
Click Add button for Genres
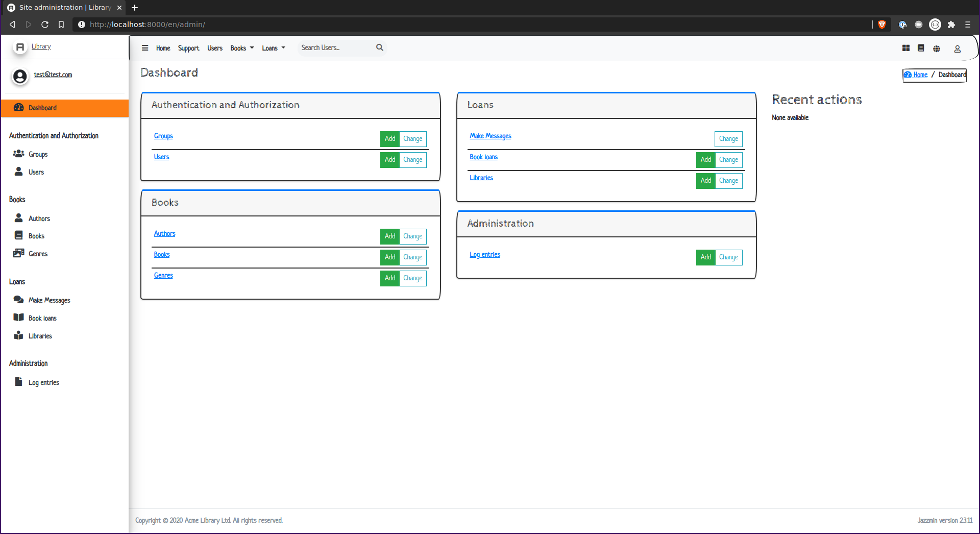click(x=390, y=278)
